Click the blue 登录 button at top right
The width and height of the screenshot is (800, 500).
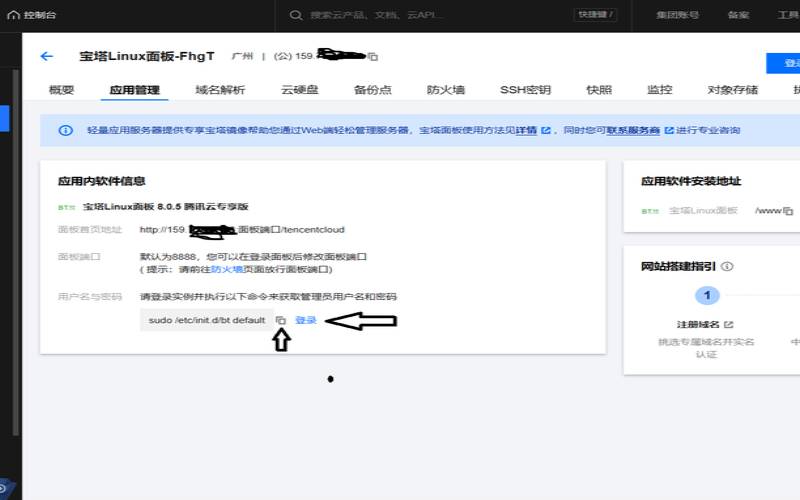click(783, 63)
